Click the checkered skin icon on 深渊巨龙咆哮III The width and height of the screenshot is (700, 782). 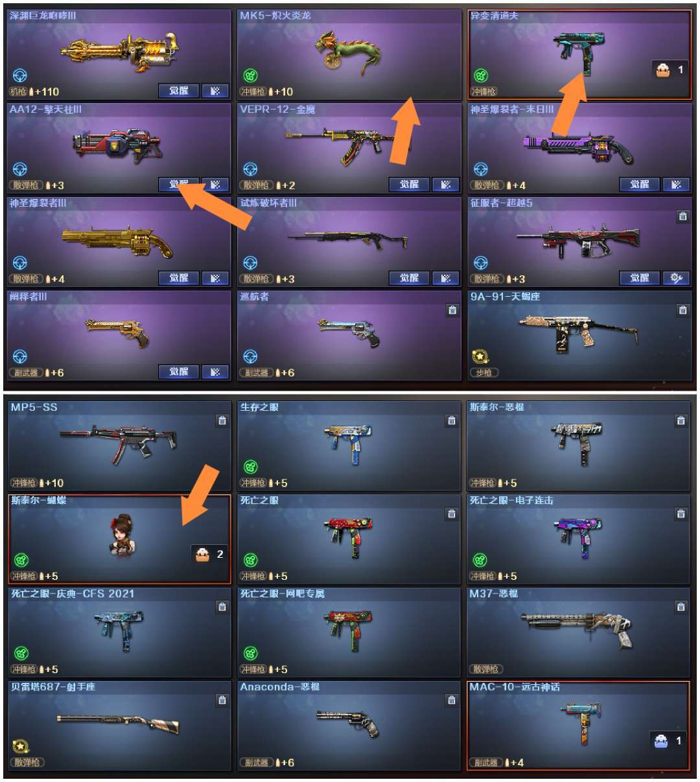pyautogui.click(x=215, y=91)
